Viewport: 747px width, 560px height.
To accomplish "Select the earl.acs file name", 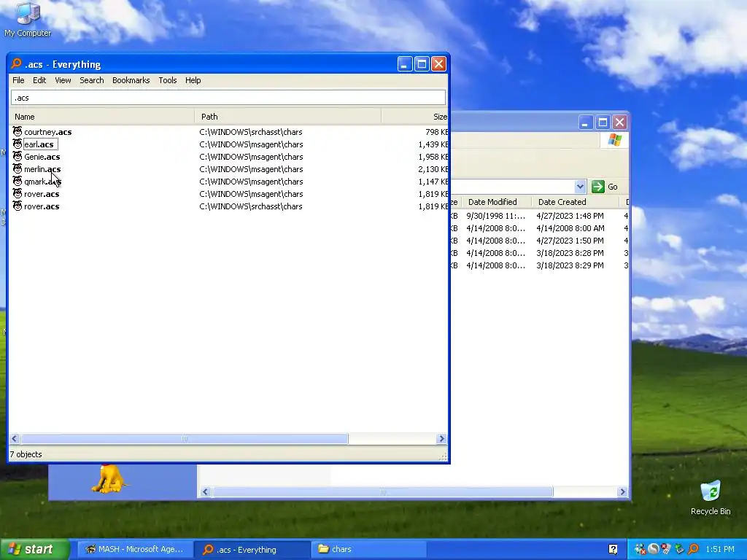I will 39,144.
